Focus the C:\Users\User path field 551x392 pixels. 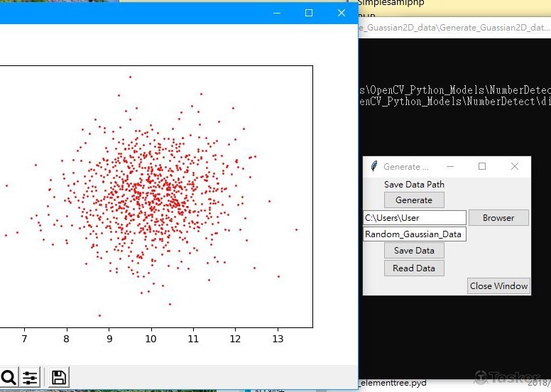[415, 218]
